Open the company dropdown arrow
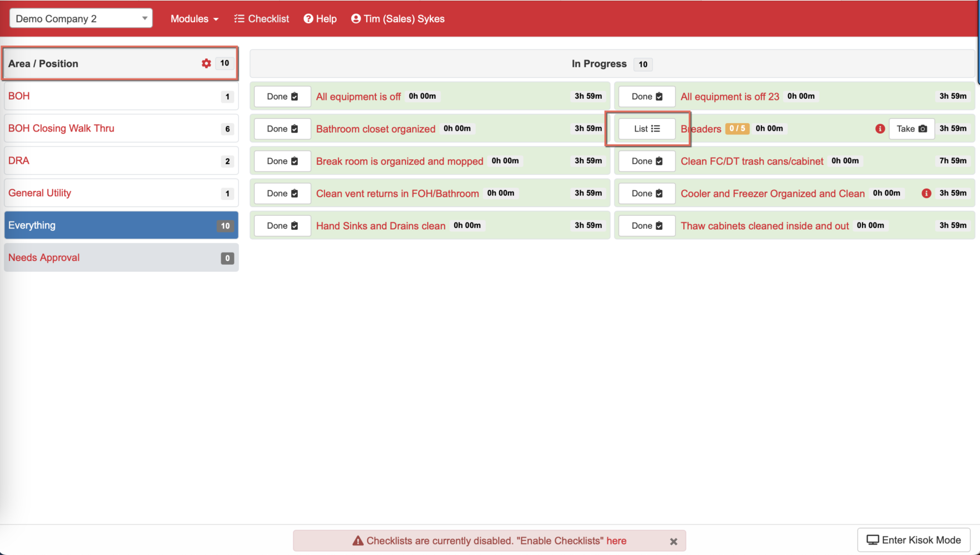This screenshot has width=980, height=555. coord(145,18)
